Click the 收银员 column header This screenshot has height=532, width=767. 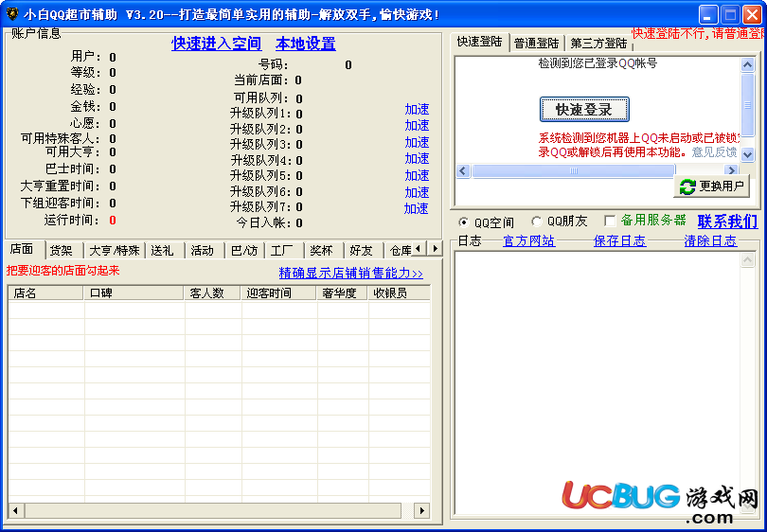point(400,293)
